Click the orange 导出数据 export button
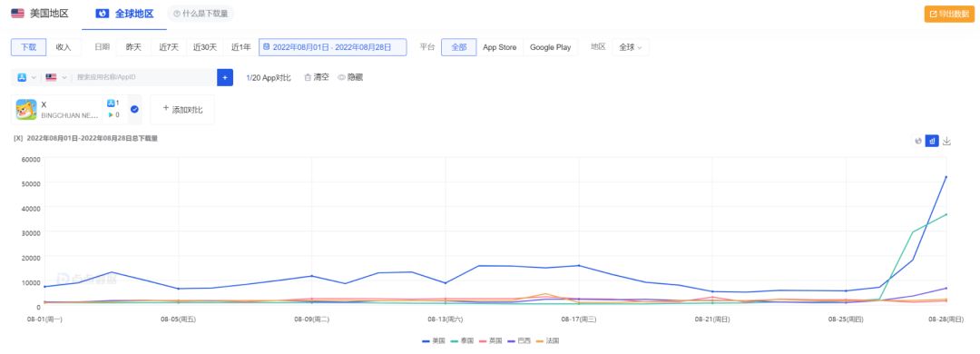This screenshot has height=354, width=980. point(949,14)
